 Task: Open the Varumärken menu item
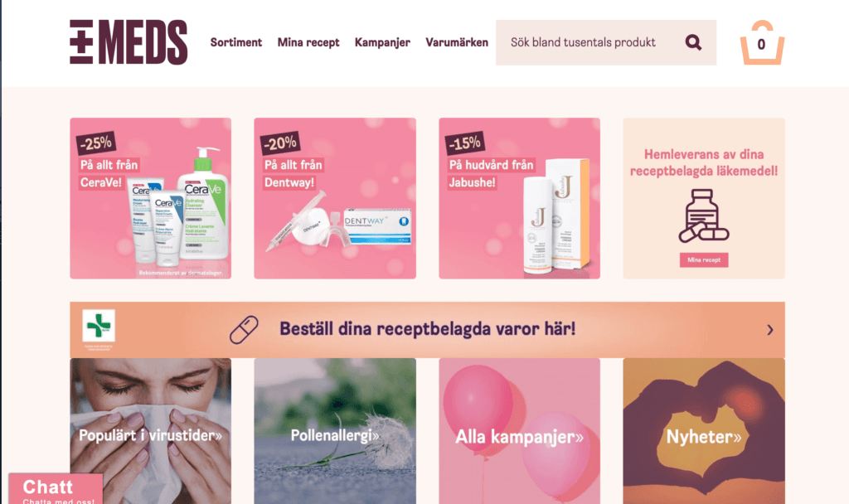click(x=457, y=42)
